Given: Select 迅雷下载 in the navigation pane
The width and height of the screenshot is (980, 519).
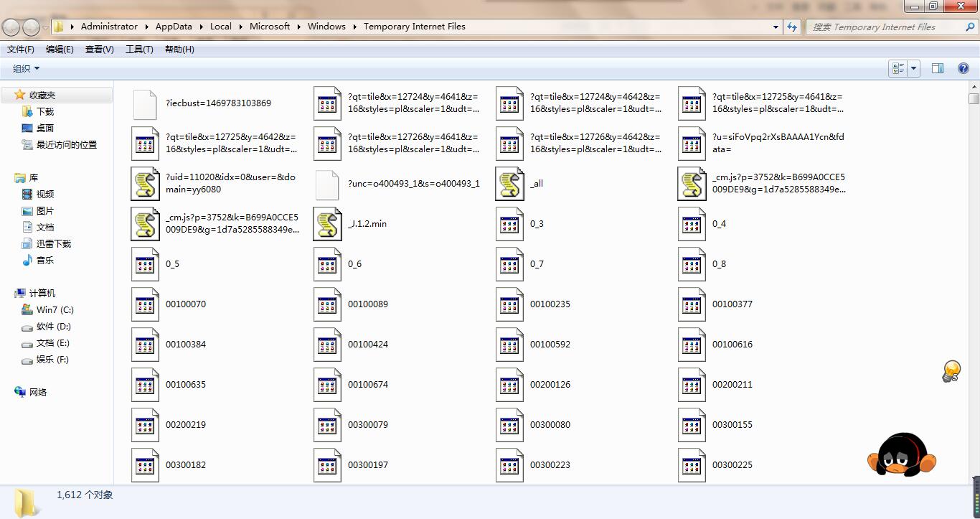Looking at the screenshot, I should click(x=53, y=244).
